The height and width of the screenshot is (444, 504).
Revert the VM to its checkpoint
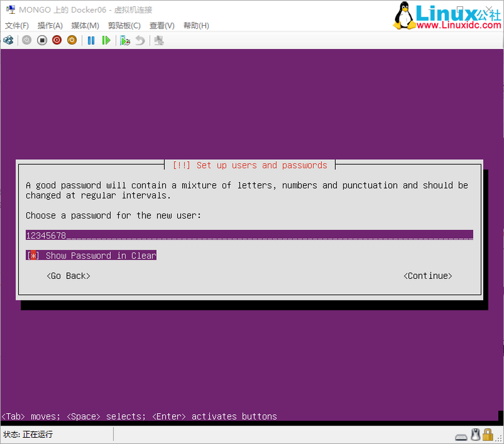pos(140,40)
